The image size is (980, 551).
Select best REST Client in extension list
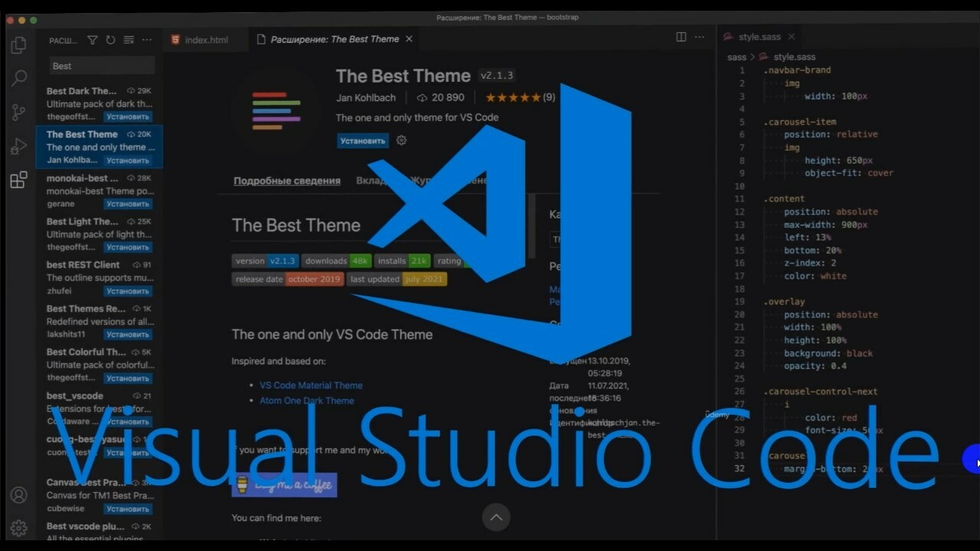click(100, 277)
